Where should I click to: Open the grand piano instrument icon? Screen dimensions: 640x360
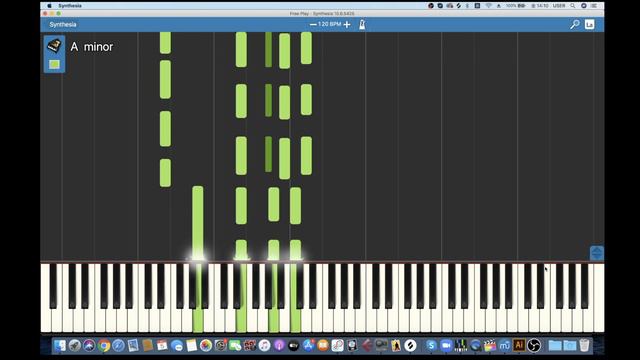point(54,45)
